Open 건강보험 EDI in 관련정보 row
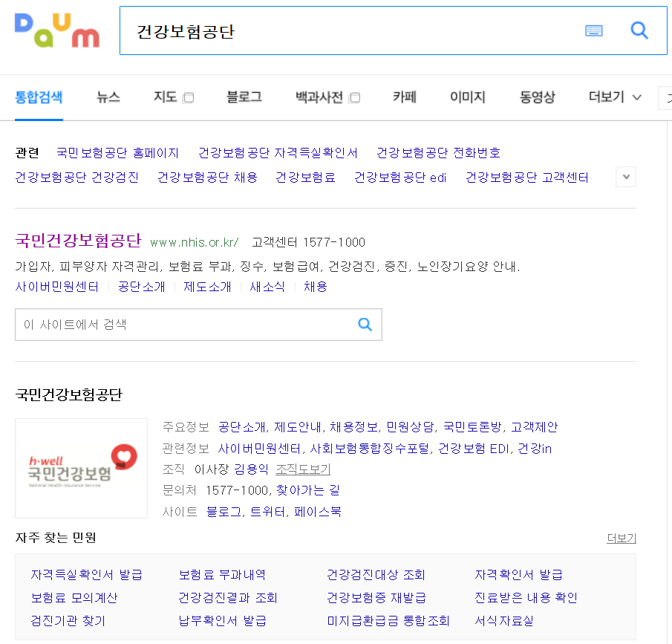This screenshot has width=672, height=644. pyautogui.click(x=474, y=449)
